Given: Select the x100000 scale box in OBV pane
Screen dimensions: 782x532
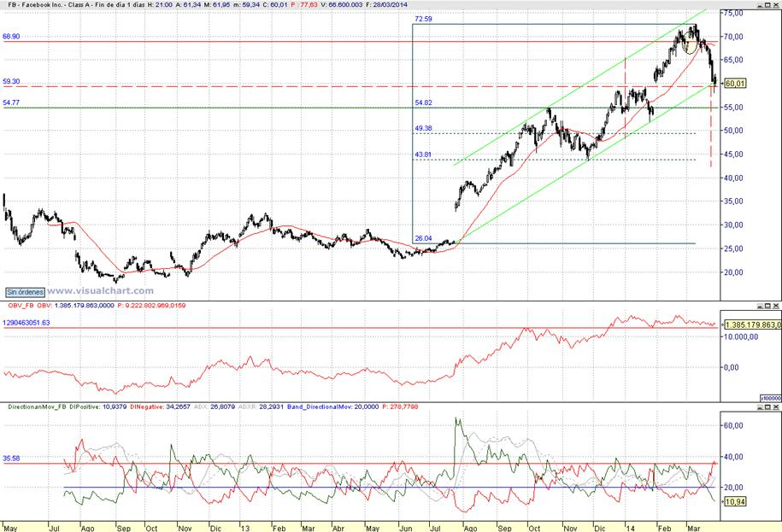Looking at the screenshot, I should [x=771, y=398].
